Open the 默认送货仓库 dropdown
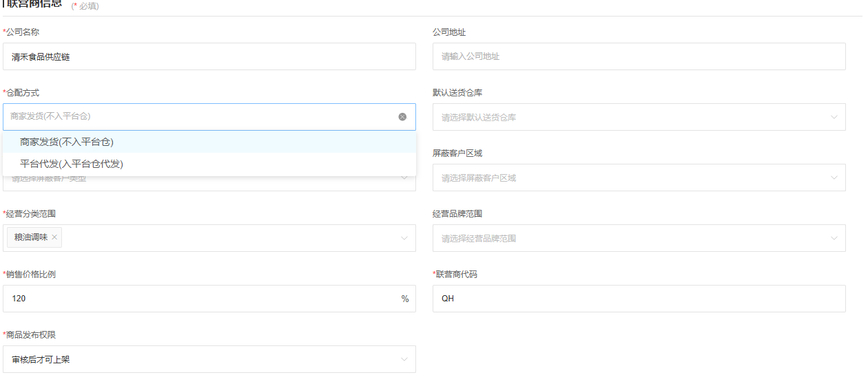868x375 pixels. (639, 117)
